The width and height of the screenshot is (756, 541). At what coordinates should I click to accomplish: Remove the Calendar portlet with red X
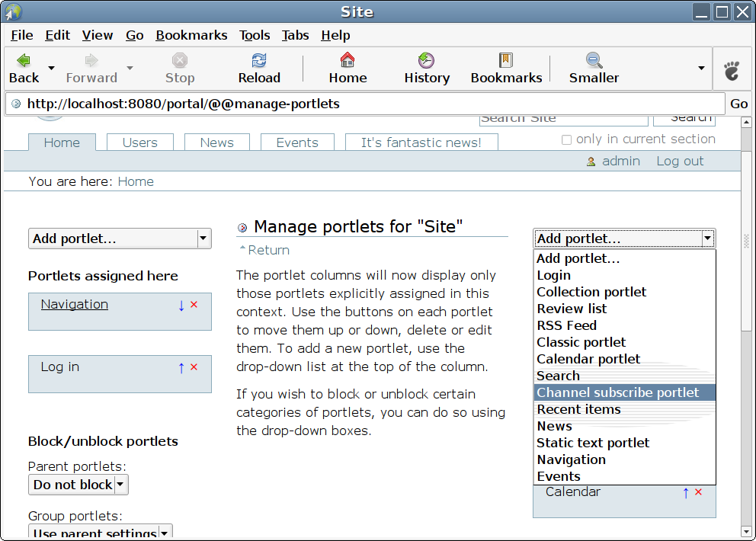point(698,492)
